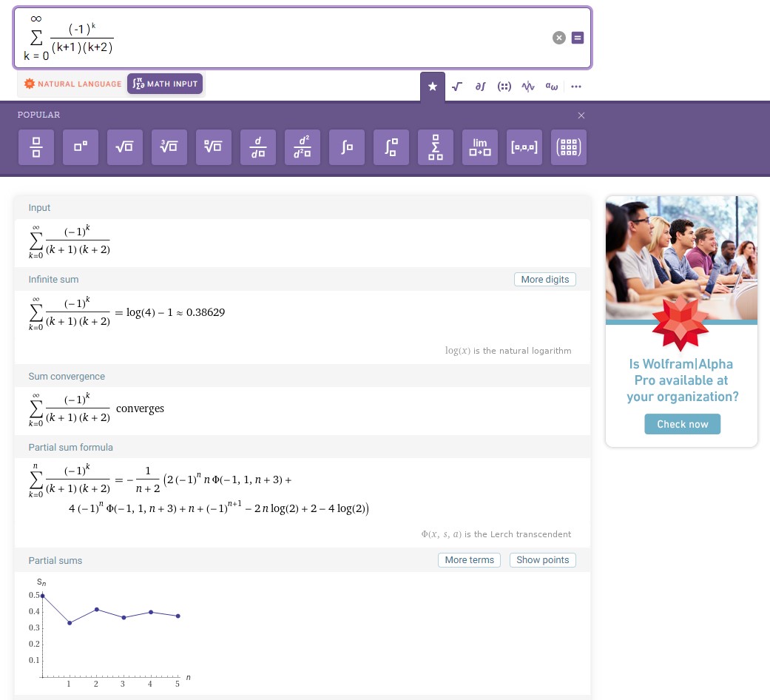Insert a first derivative template

[258, 147]
